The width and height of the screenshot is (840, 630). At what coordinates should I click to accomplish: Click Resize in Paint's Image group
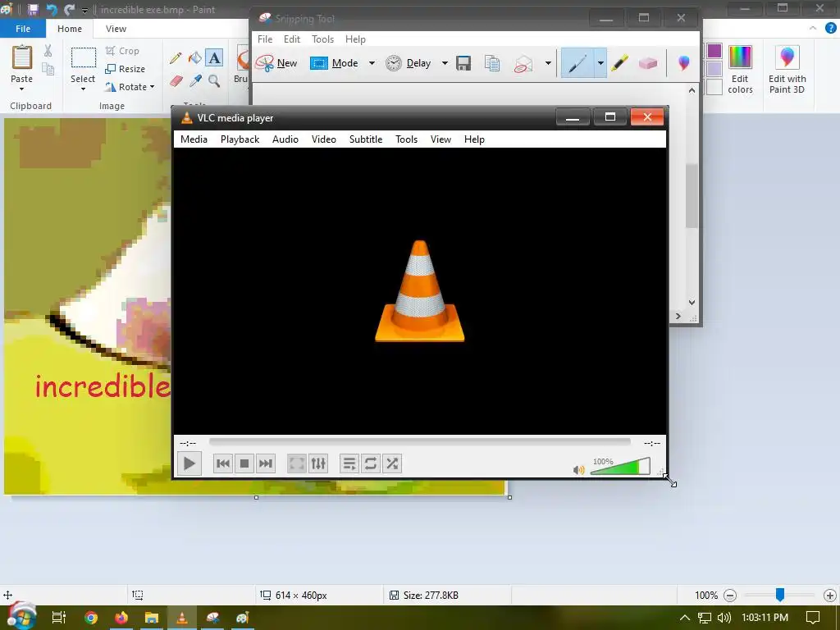click(126, 69)
